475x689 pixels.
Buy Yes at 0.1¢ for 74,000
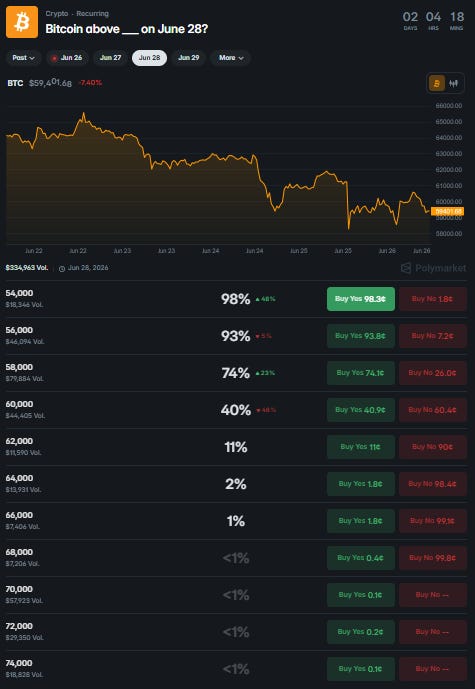[x=361, y=669]
